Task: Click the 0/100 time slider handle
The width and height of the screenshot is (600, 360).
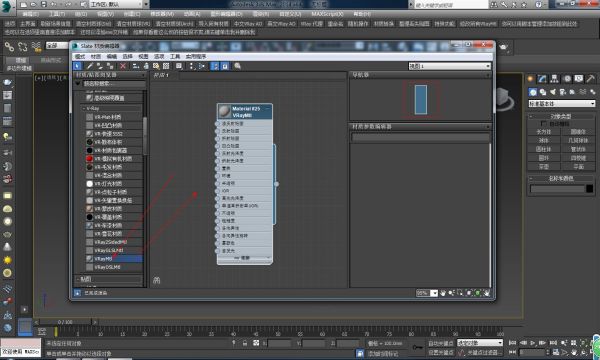Action: click(65, 322)
